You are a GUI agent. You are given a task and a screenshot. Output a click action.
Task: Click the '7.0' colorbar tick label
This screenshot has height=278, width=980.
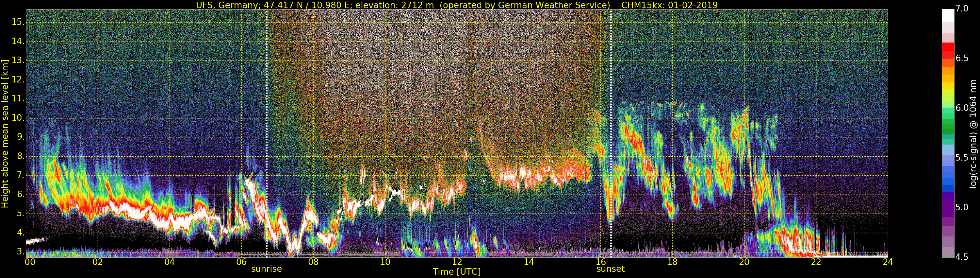click(x=962, y=9)
